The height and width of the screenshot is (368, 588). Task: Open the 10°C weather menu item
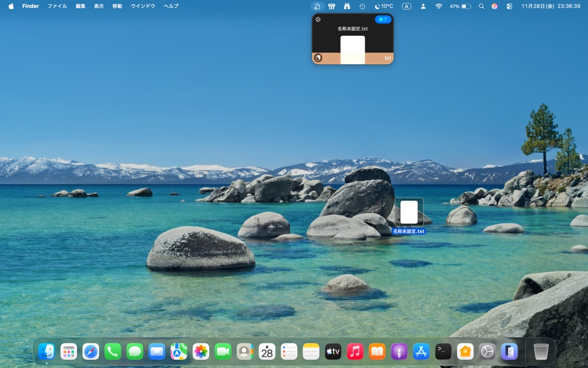pos(384,6)
